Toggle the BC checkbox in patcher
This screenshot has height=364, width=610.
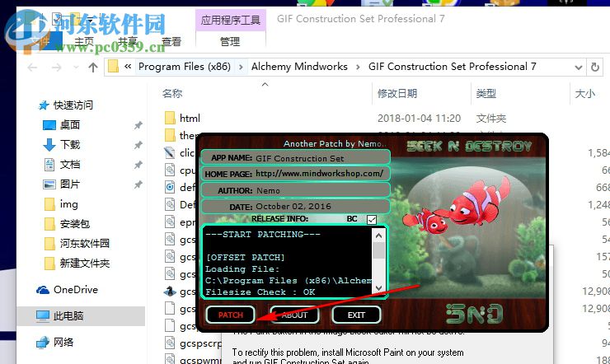click(x=372, y=220)
